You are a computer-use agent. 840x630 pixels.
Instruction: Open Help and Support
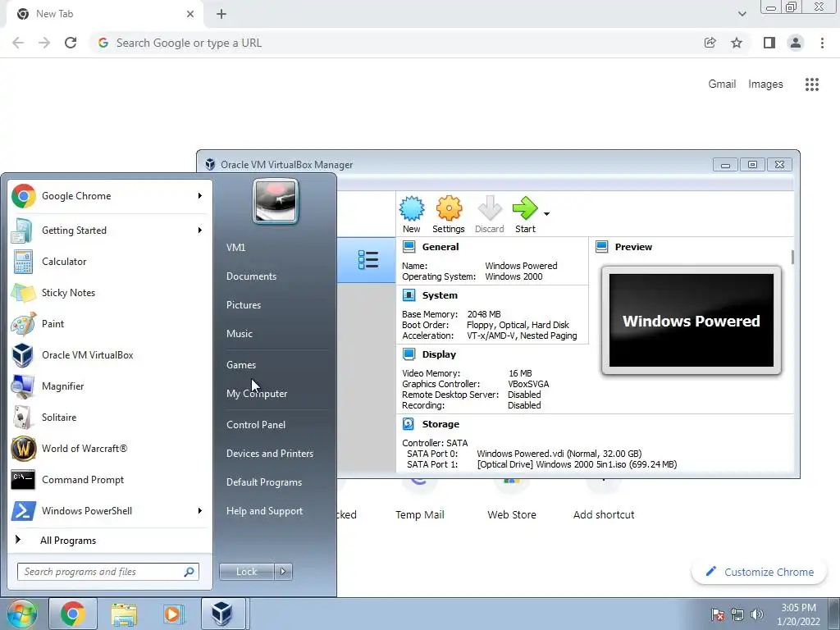[265, 511]
